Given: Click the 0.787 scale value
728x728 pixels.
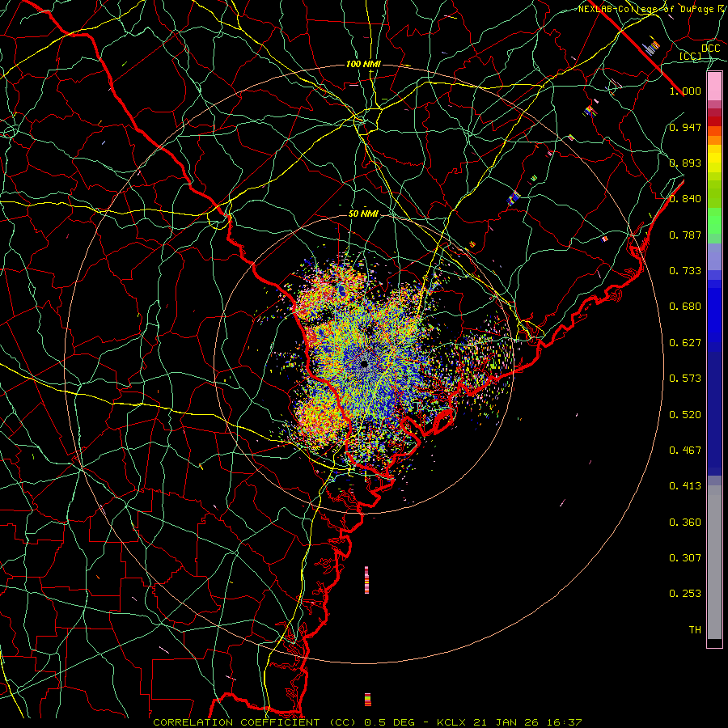Looking at the screenshot, I should pyautogui.click(x=685, y=235).
